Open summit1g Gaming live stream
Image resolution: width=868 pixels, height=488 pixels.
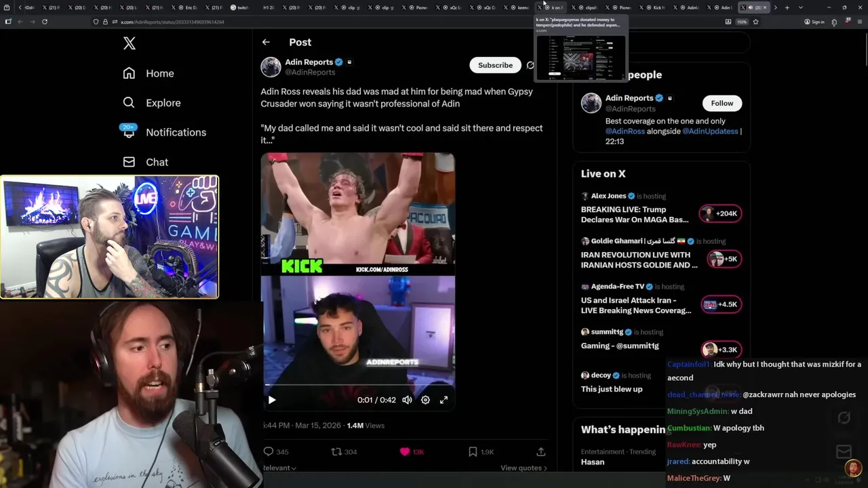click(x=620, y=346)
